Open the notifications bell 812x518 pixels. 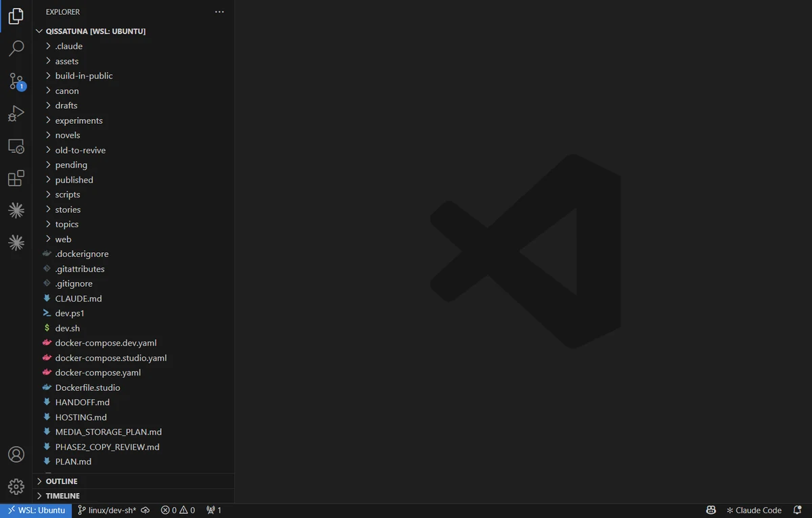tap(797, 511)
